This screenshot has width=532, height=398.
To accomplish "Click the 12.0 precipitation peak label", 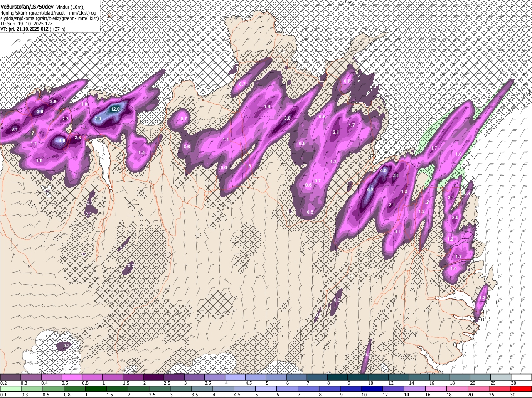I will coord(115,109).
